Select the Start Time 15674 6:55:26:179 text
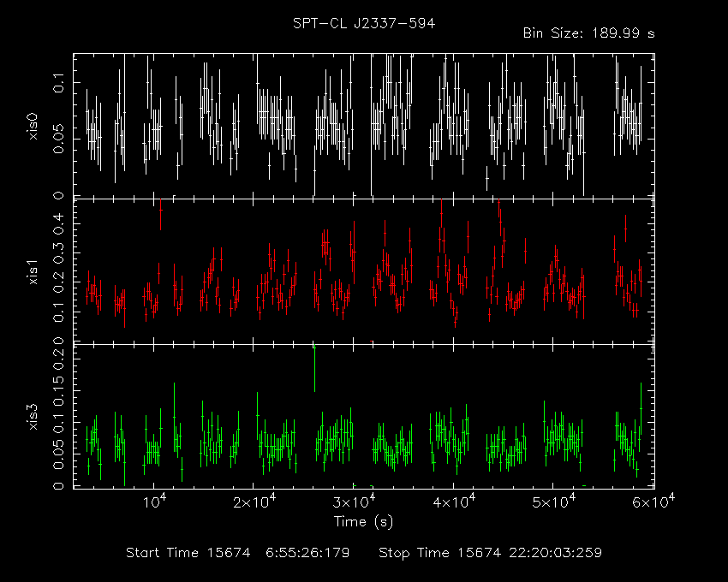The width and height of the screenshot is (728, 582). (x=237, y=553)
